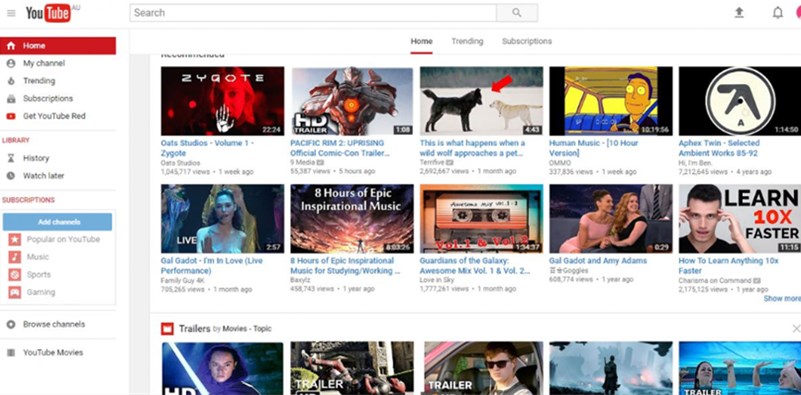Click the Trending flame icon in sidebar
Viewport: 801px width, 395px height.
[11, 81]
